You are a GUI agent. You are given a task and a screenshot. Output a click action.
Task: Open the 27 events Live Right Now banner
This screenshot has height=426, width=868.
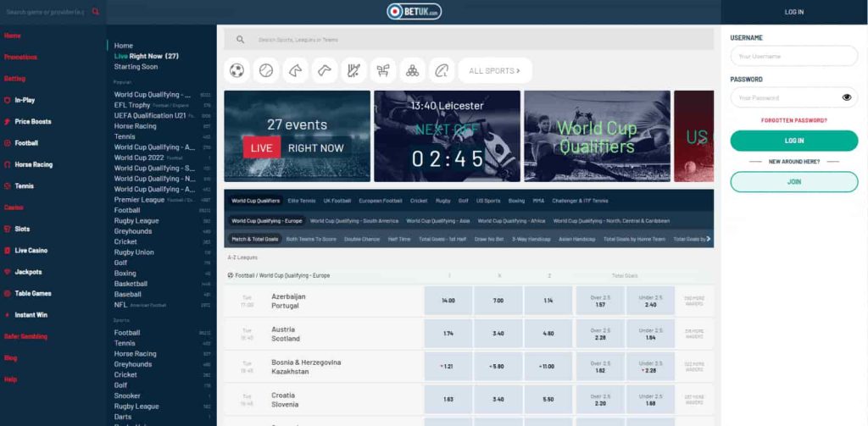[297, 136]
